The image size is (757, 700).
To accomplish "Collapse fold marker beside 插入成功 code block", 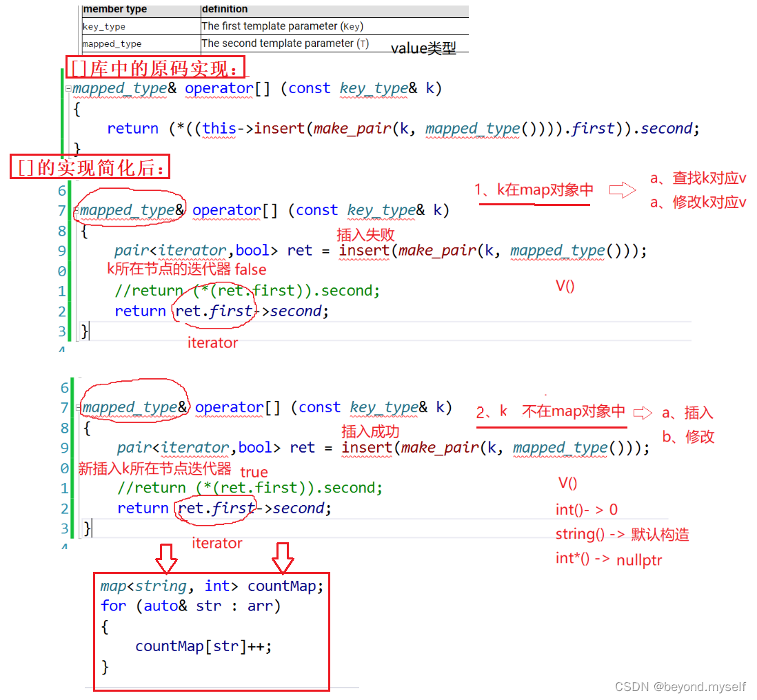I will point(79,408).
